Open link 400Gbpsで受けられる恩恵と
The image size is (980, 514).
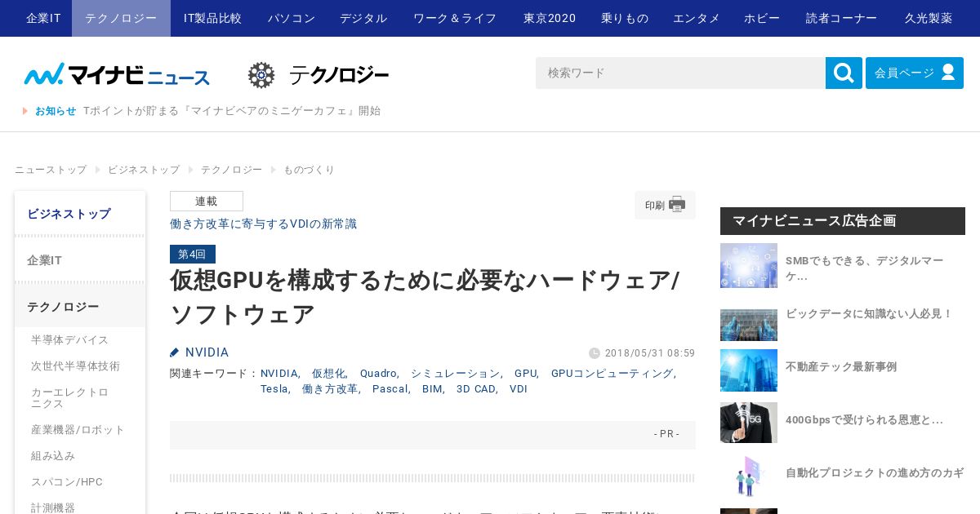point(864,420)
